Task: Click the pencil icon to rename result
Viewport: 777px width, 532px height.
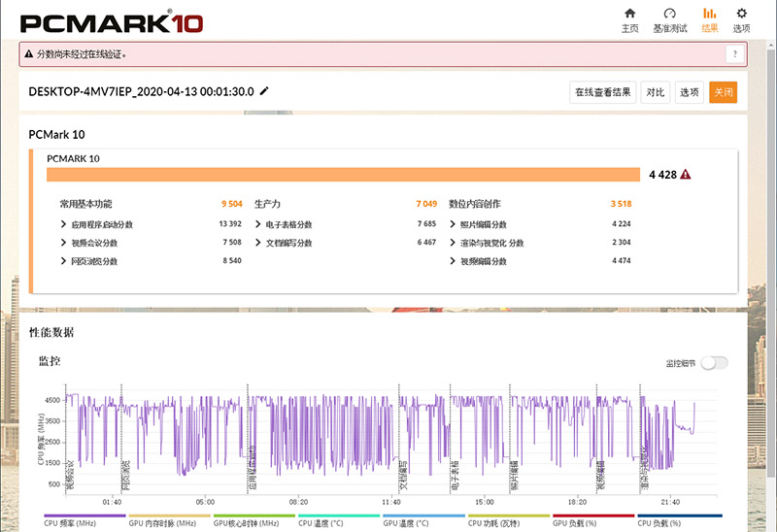Action: click(x=264, y=90)
